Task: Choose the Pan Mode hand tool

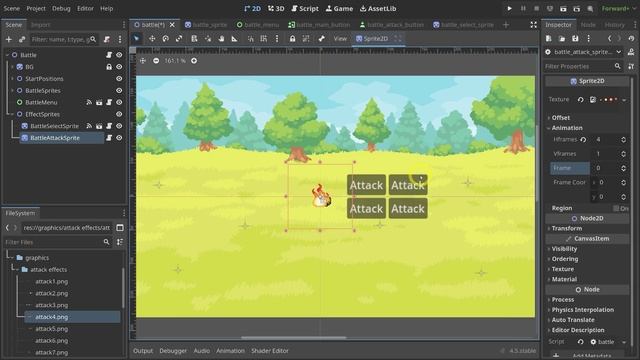Action: point(221,38)
